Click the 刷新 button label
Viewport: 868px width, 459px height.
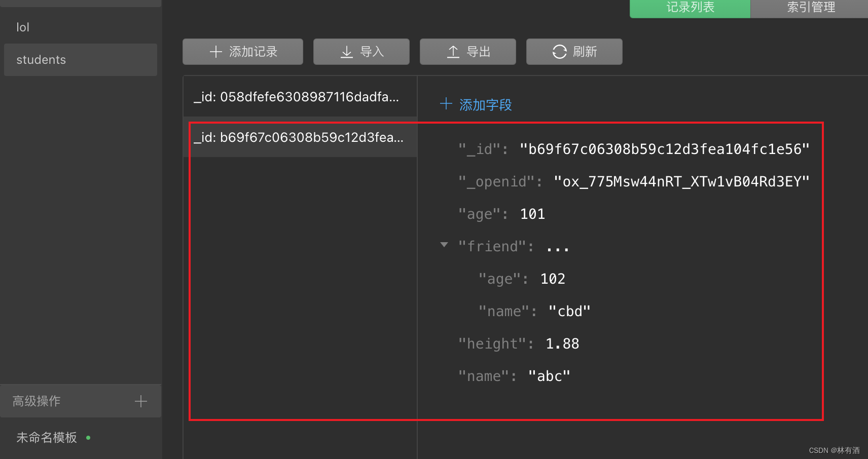pos(585,52)
